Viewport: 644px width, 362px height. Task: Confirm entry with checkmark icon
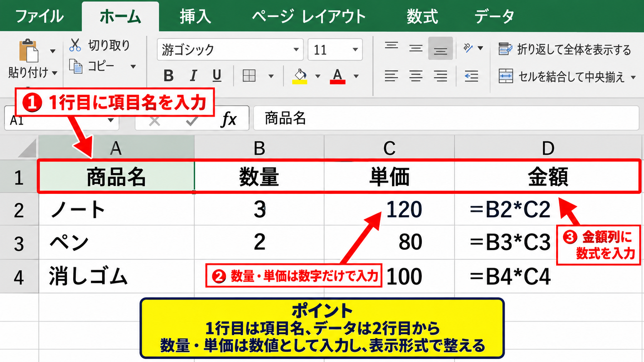[192, 121]
